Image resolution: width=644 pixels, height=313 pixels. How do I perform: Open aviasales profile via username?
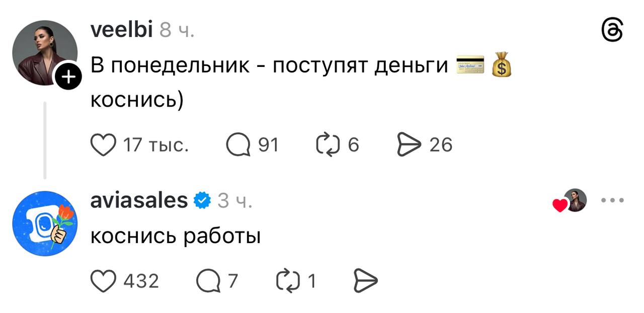(139, 200)
